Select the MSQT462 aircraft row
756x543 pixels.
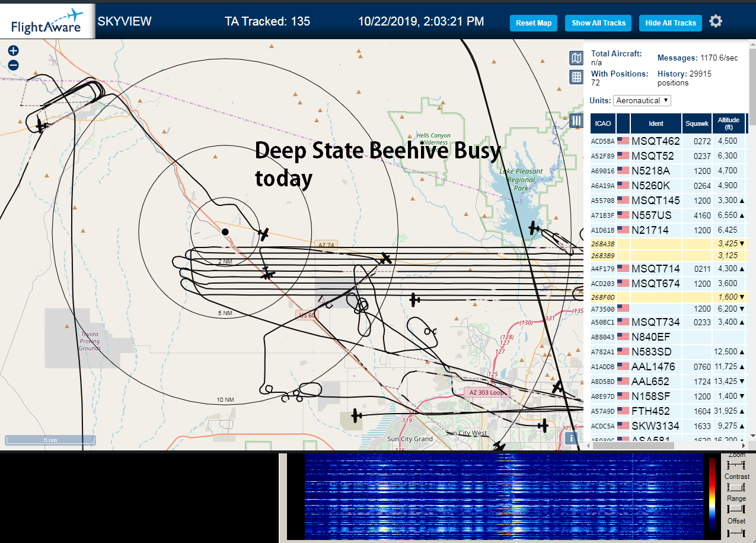click(668, 141)
